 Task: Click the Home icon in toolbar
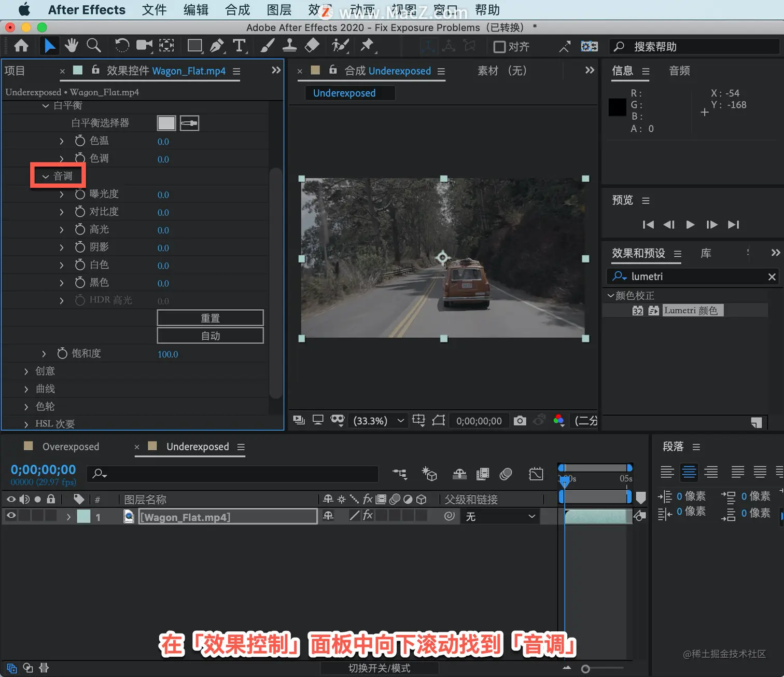pyautogui.click(x=21, y=46)
